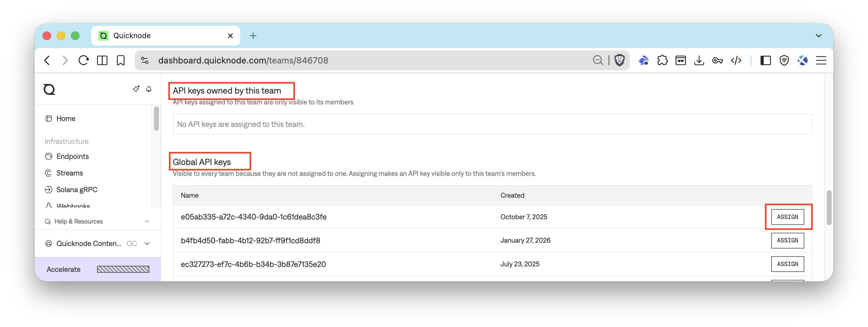Click the blue pinwheel extension icon

[803, 60]
